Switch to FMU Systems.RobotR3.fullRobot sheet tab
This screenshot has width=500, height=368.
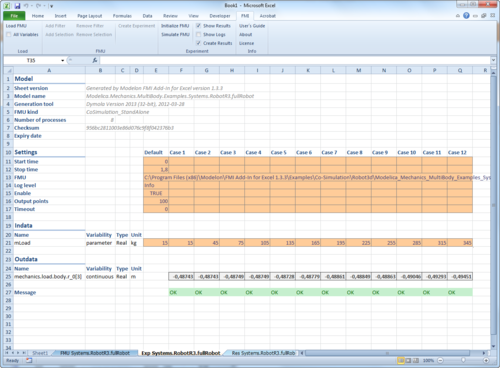coord(95,353)
